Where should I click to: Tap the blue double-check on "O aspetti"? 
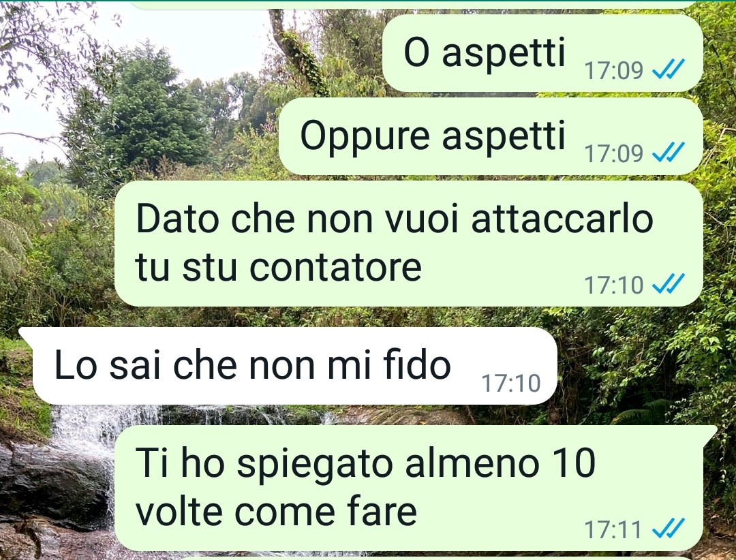[x=669, y=69]
